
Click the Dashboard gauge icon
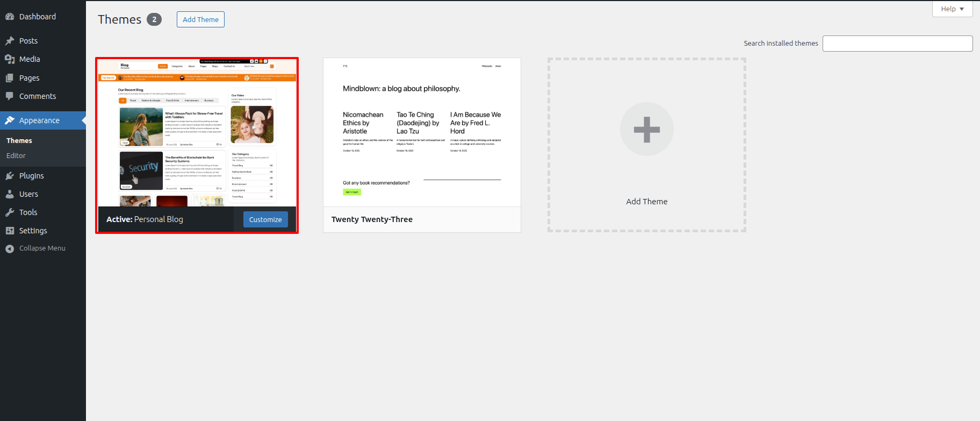[x=10, y=17]
